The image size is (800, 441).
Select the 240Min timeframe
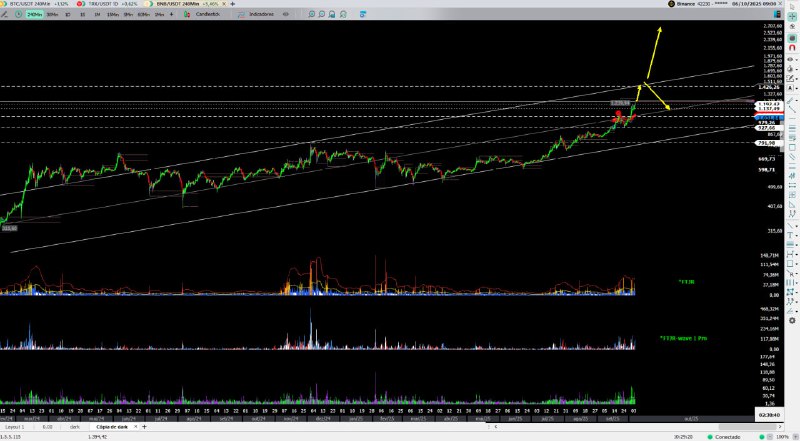tap(34, 16)
